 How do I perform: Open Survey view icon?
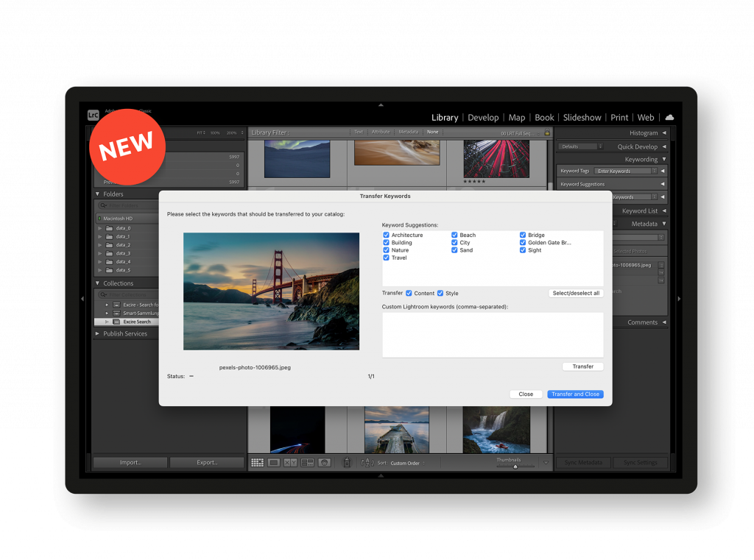pyautogui.click(x=307, y=463)
